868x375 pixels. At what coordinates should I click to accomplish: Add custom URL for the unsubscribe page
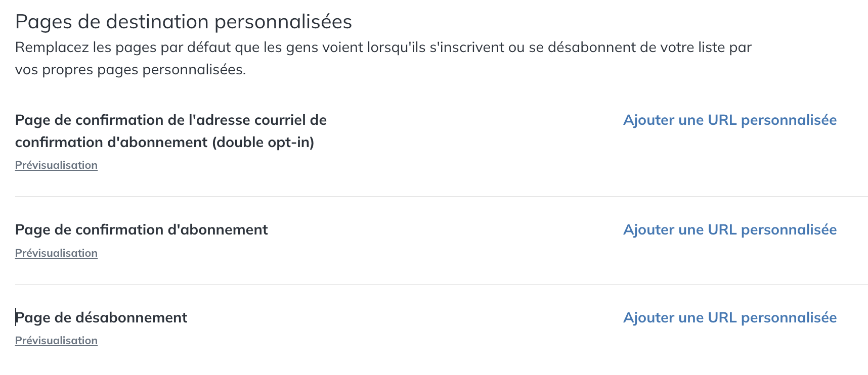click(729, 318)
